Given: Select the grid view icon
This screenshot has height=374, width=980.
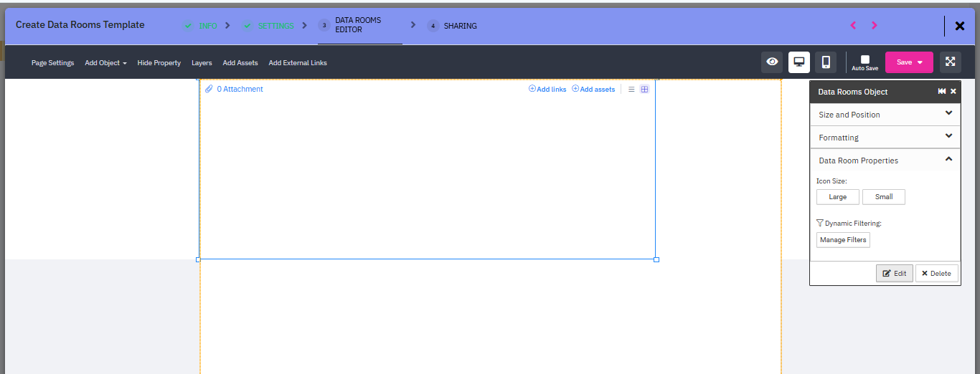Looking at the screenshot, I should point(644,90).
